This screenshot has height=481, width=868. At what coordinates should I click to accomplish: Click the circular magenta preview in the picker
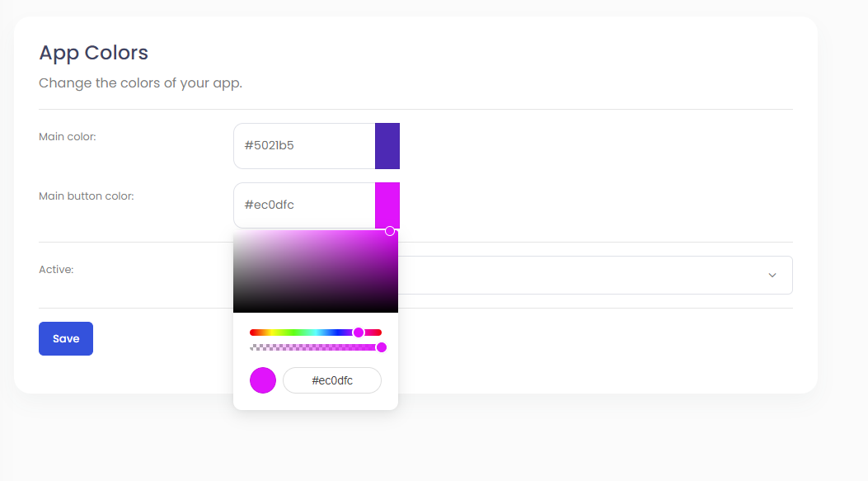262,380
